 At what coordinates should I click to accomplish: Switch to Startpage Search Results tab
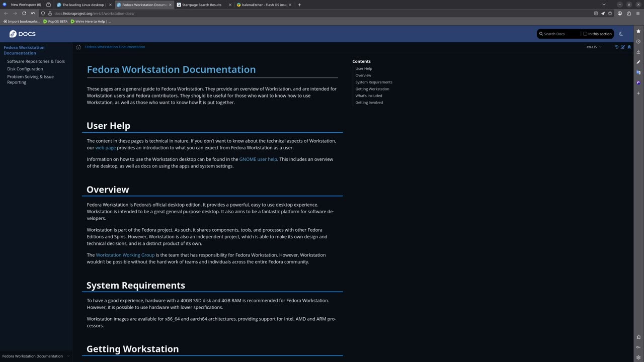pos(204,5)
